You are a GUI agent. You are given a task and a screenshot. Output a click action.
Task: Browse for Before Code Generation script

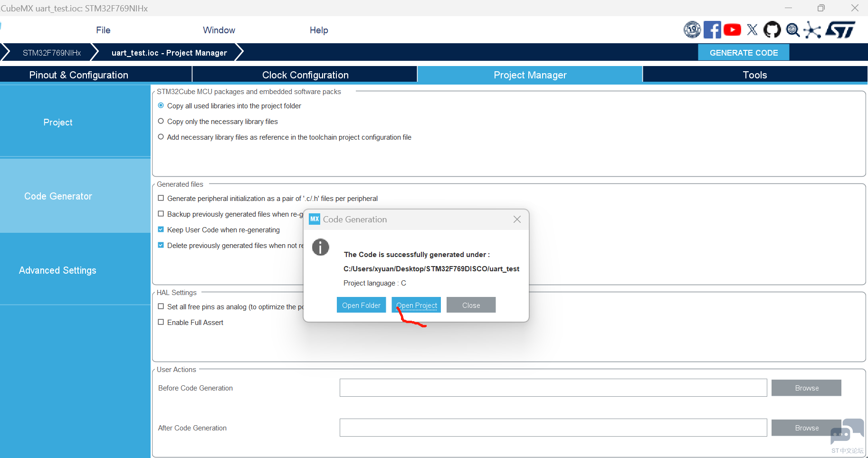point(806,388)
